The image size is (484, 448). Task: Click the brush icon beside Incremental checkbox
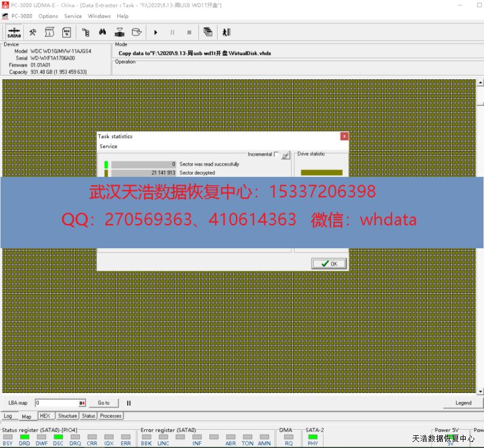[286, 155]
